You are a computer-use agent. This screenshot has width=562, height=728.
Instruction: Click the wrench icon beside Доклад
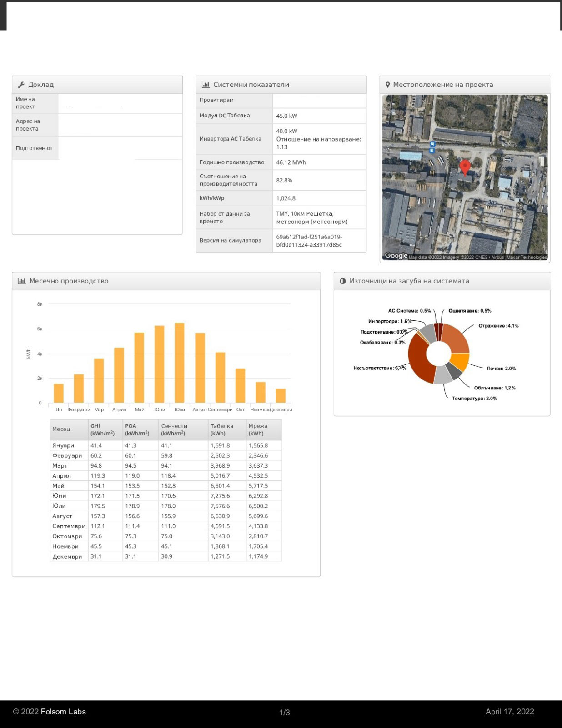(x=21, y=85)
